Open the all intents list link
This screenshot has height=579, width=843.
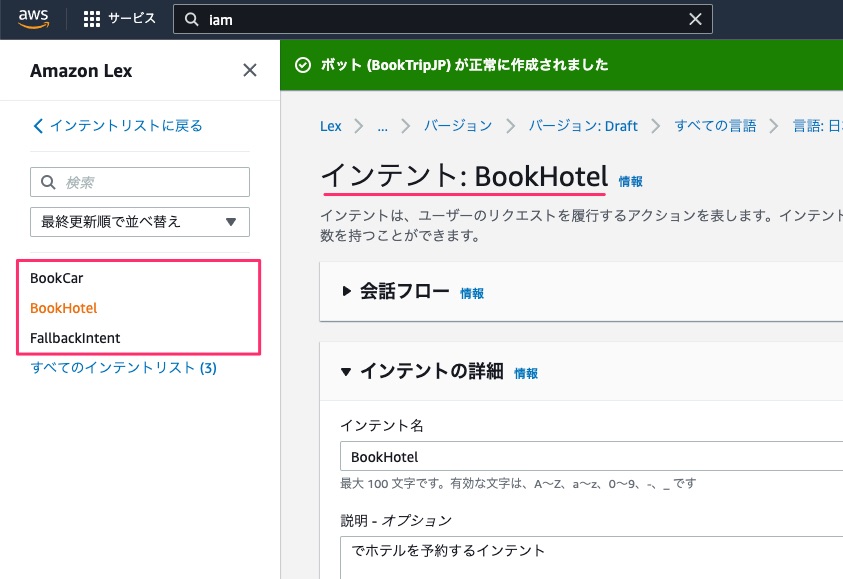coord(124,368)
